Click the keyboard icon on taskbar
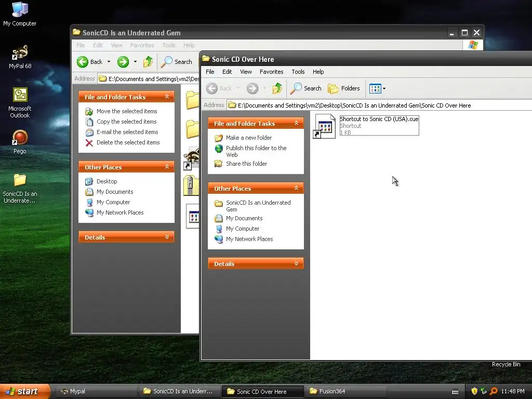The width and height of the screenshot is (532, 399). coord(455,392)
